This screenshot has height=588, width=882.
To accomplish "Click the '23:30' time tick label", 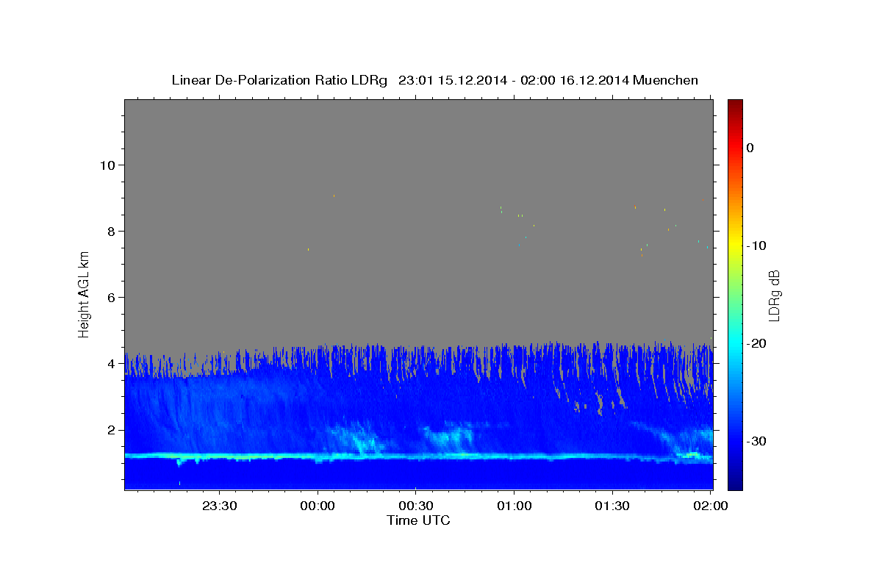I will click(219, 506).
